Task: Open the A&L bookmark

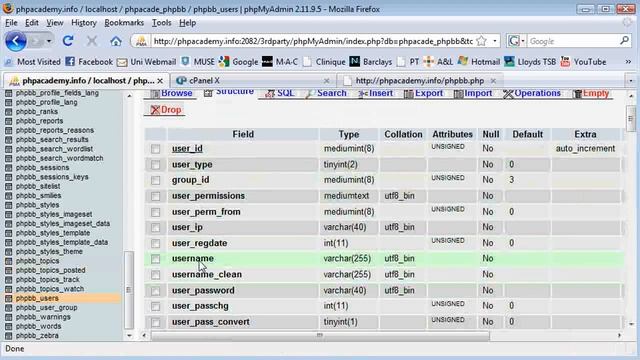Action: click(438, 62)
